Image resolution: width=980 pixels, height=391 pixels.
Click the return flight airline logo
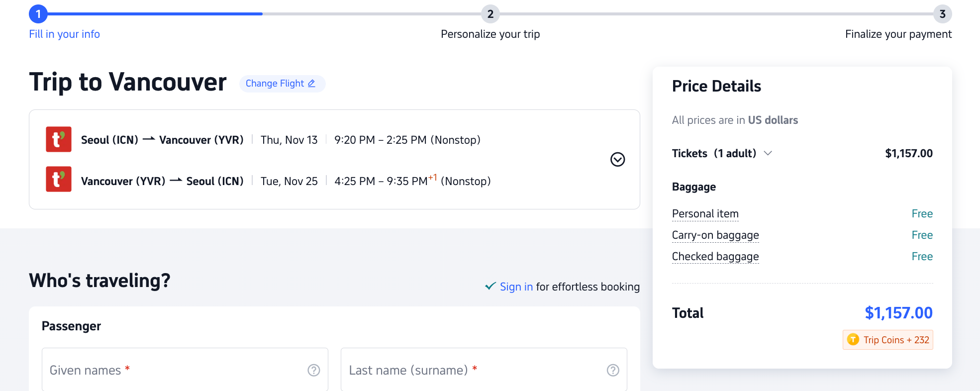tap(59, 179)
